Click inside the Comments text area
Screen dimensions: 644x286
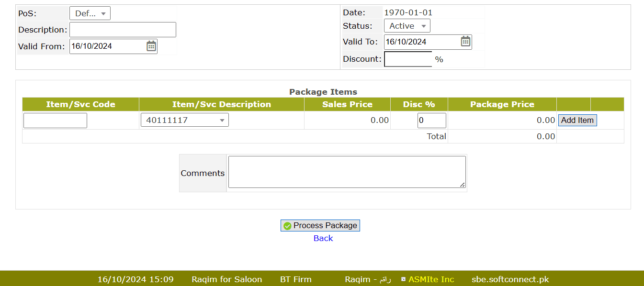[x=347, y=172]
